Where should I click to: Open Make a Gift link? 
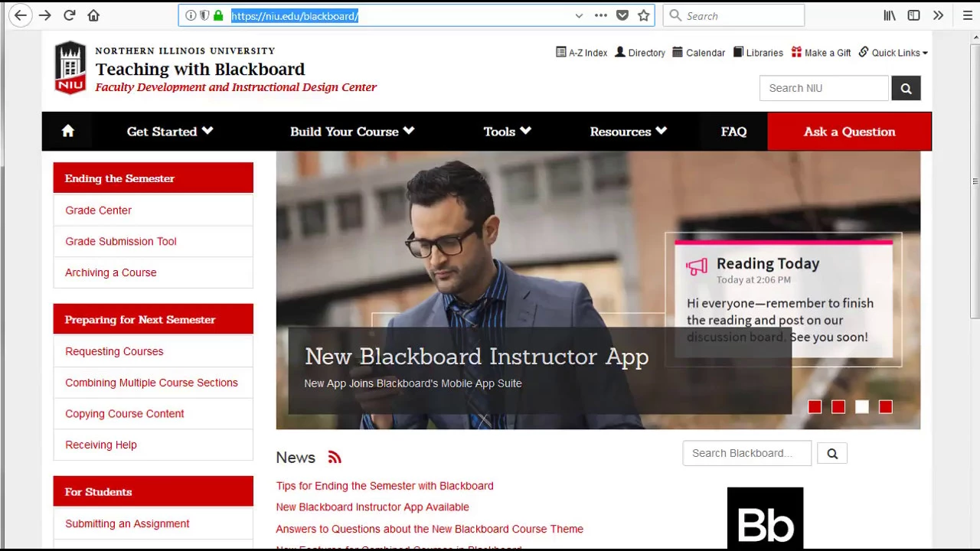pyautogui.click(x=821, y=53)
